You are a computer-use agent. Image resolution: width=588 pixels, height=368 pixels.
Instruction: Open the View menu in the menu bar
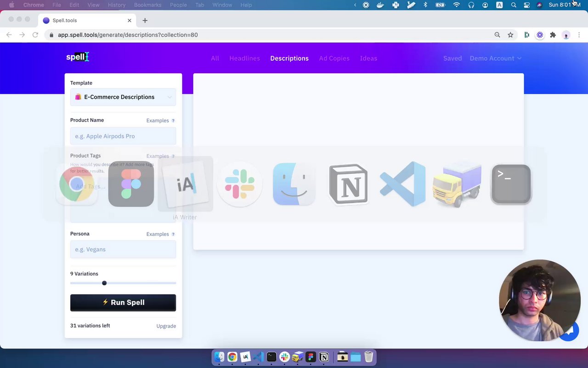[x=93, y=5]
